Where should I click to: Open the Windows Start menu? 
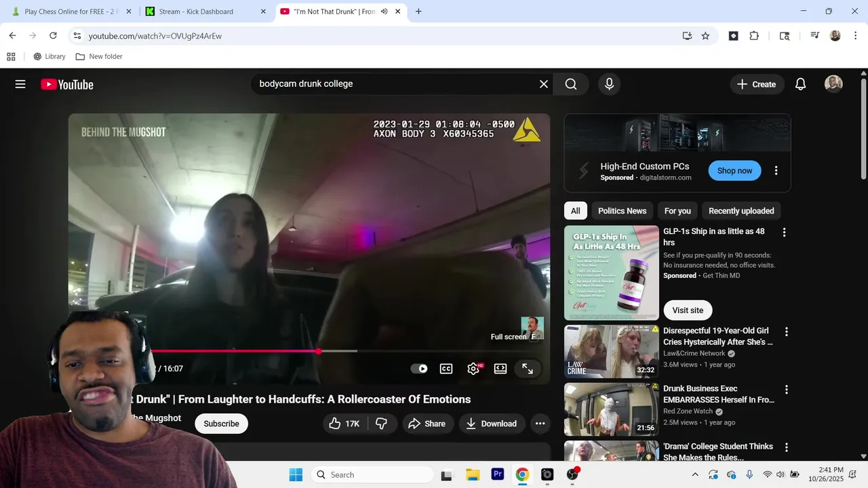[296, 474]
